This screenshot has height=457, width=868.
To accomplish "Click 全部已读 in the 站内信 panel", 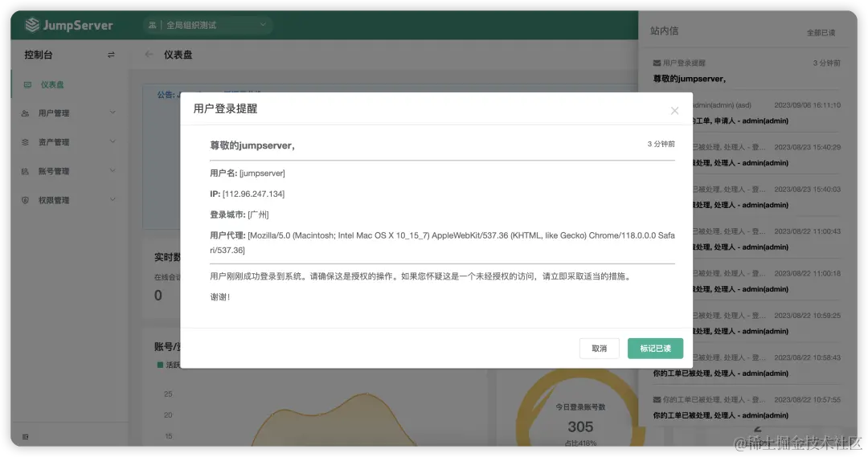I will (x=821, y=33).
